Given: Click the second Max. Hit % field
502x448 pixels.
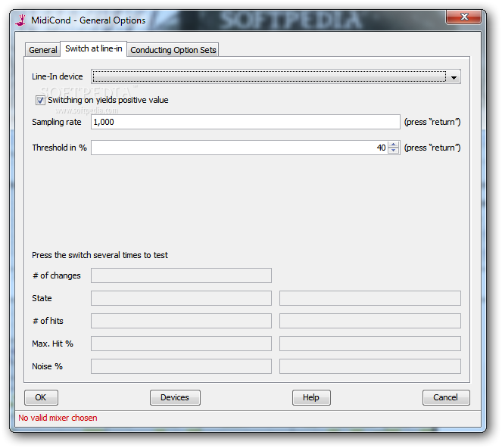Looking at the screenshot, I should 370,344.
